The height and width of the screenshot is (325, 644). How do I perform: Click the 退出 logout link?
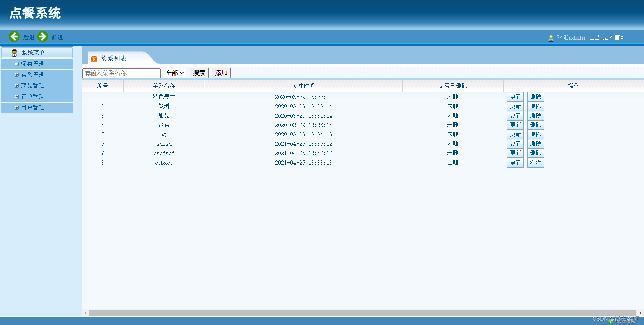click(x=594, y=38)
